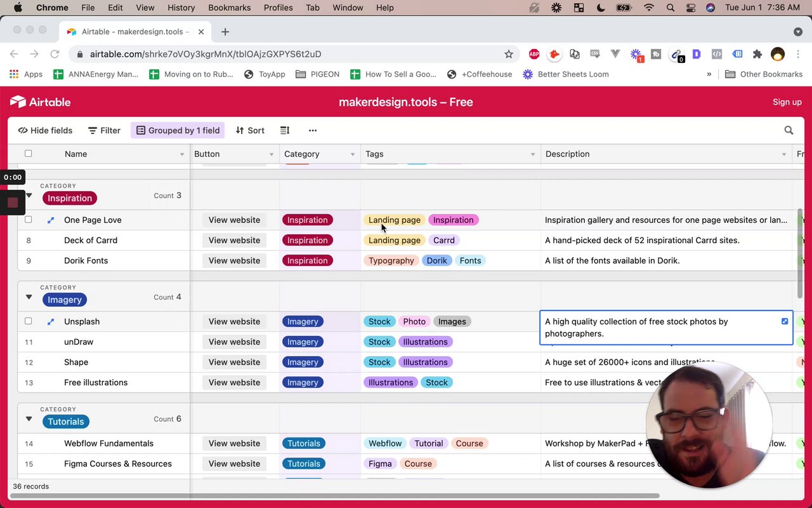Open the Tags column dropdown

click(x=533, y=154)
